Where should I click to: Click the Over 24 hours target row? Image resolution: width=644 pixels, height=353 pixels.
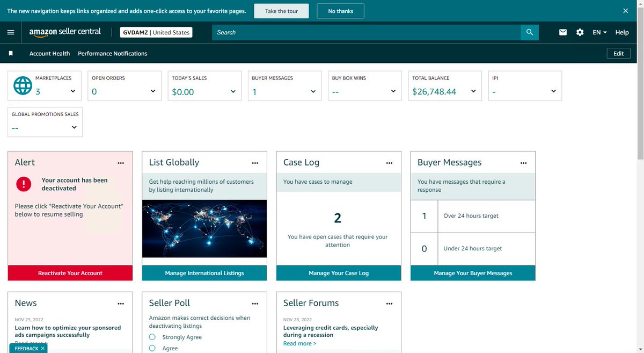coord(473,216)
